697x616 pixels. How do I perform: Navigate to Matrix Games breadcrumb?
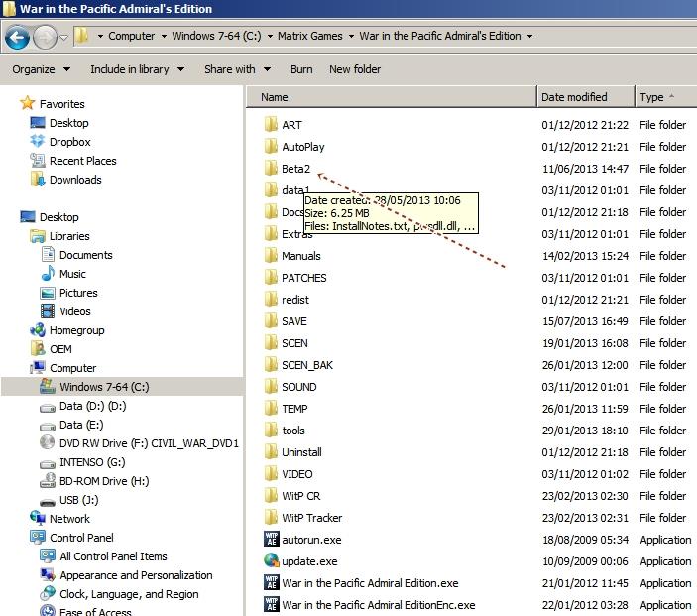coord(309,36)
